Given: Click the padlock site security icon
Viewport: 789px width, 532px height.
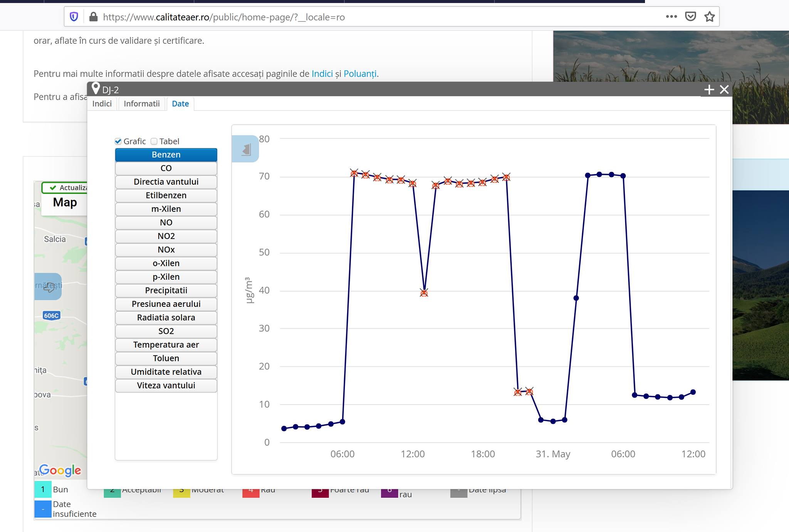Looking at the screenshot, I should pos(93,17).
